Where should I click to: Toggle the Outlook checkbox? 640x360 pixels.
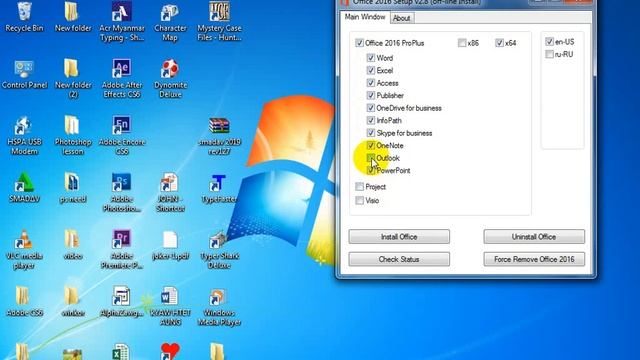[371, 158]
